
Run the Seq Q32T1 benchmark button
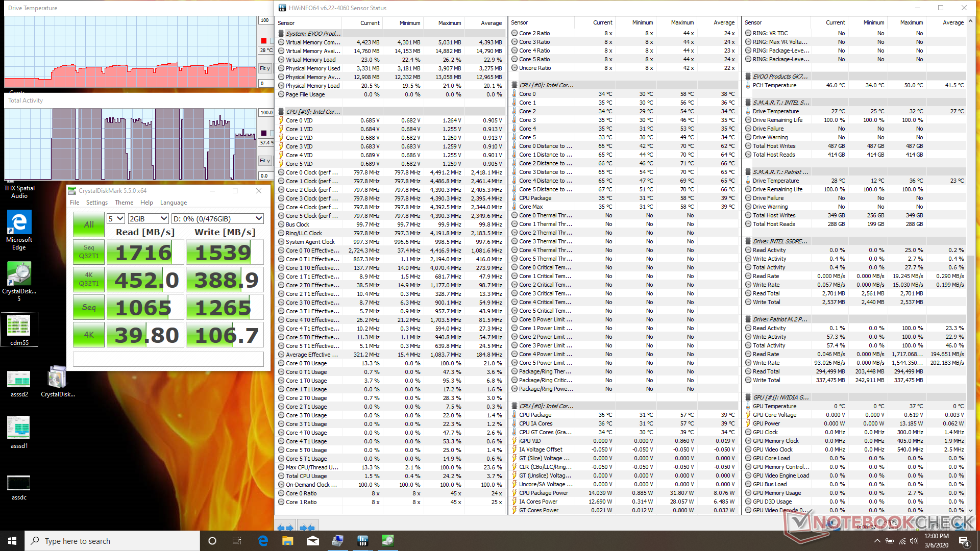(x=89, y=252)
